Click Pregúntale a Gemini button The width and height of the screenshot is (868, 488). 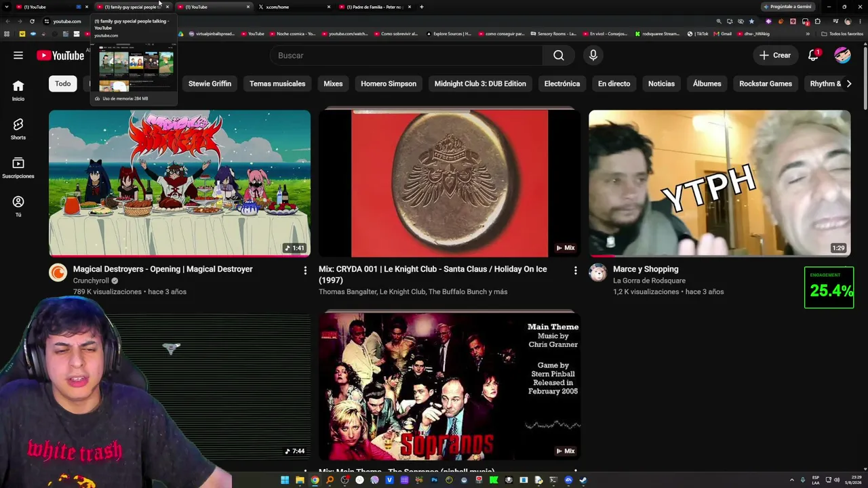788,7
